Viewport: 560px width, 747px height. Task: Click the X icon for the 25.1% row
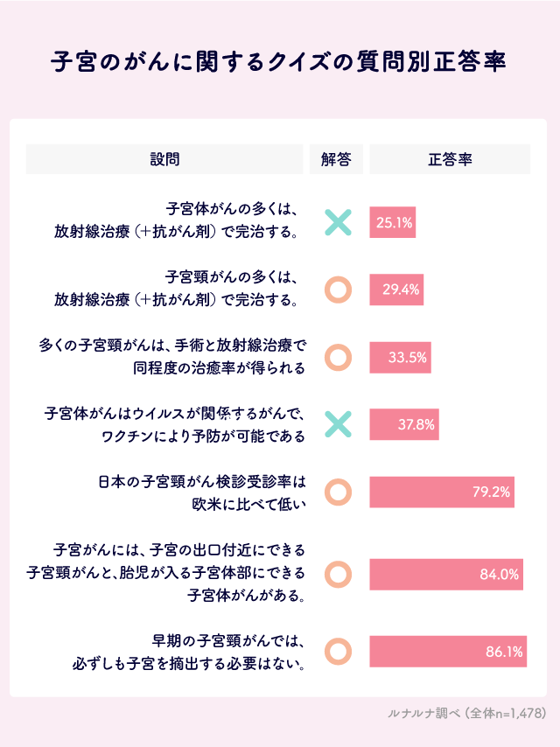338,223
